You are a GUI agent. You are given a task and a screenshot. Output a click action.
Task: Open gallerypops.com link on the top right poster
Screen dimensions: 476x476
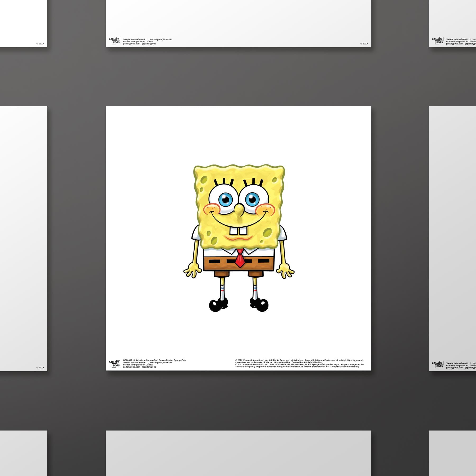[455, 44]
